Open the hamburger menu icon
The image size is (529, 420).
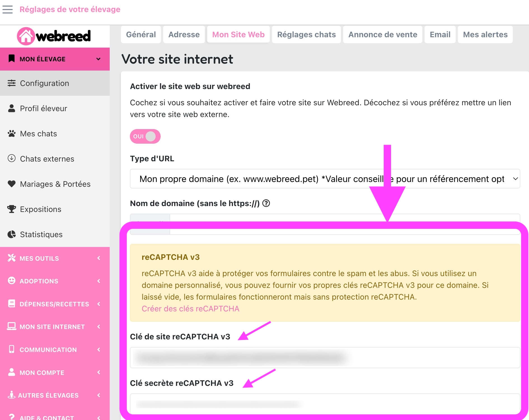pyautogui.click(x=8, y=10)
